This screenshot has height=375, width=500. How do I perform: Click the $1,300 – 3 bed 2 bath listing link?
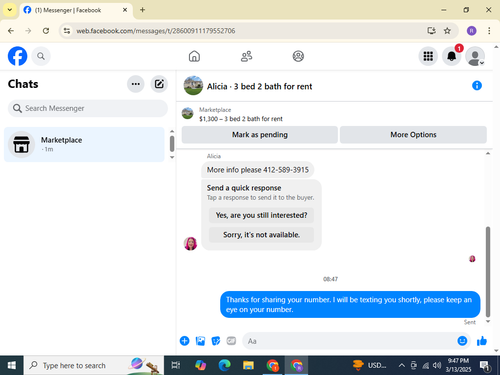coord(241,119)
